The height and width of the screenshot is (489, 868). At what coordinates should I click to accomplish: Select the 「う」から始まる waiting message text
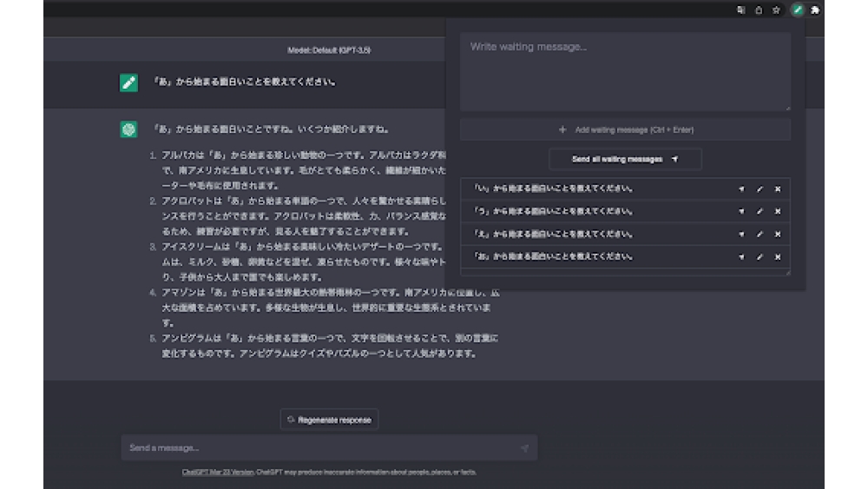pos(553,212)
